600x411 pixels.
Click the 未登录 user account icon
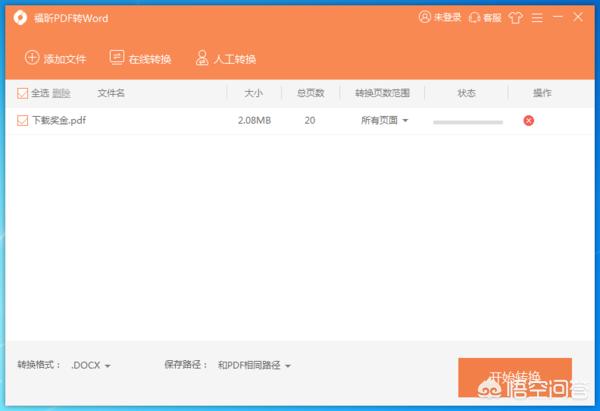(x=425, y=17)
